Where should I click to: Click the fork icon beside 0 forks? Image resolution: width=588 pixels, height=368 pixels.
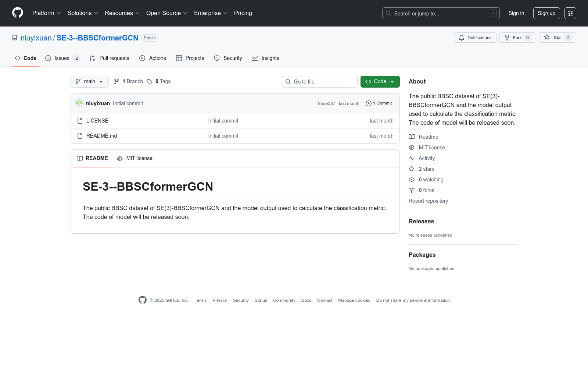coord(412,190)
